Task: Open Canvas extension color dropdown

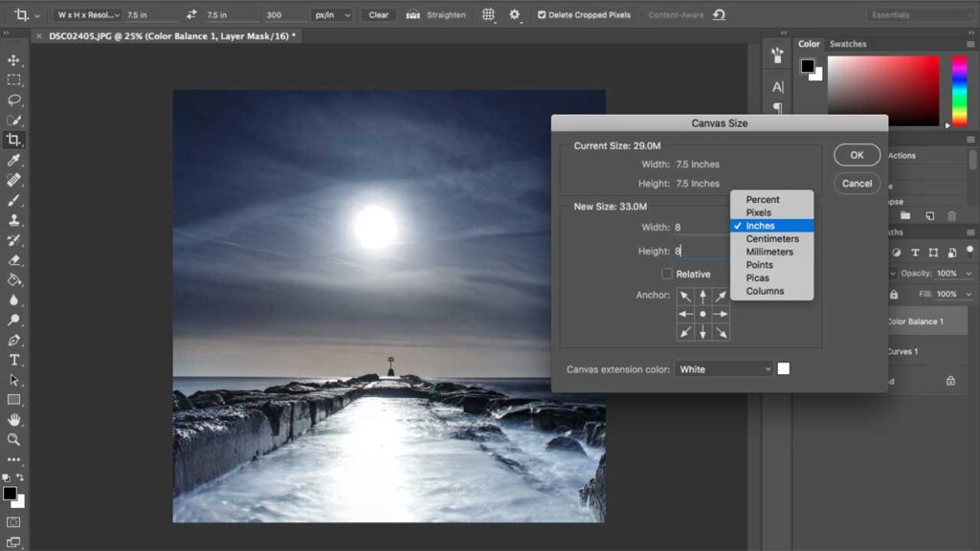Action: pos(724,369)
